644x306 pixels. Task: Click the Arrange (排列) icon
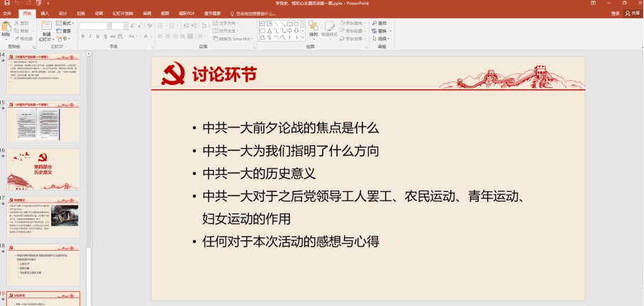click(313, 26)
